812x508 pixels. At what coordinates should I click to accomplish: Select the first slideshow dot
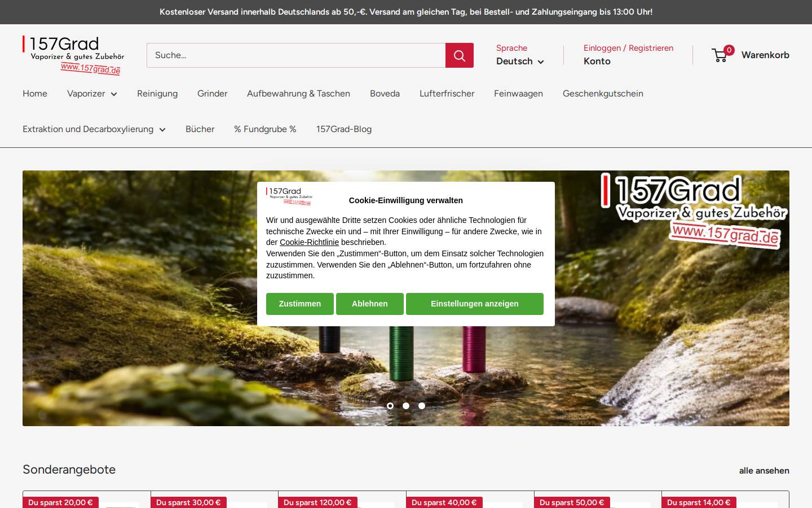390,406
